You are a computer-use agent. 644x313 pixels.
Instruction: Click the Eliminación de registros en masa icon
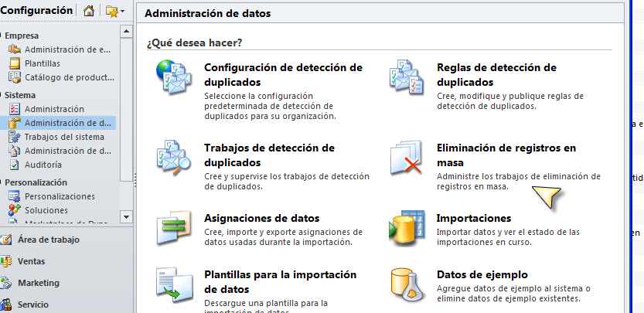(406, 158)
